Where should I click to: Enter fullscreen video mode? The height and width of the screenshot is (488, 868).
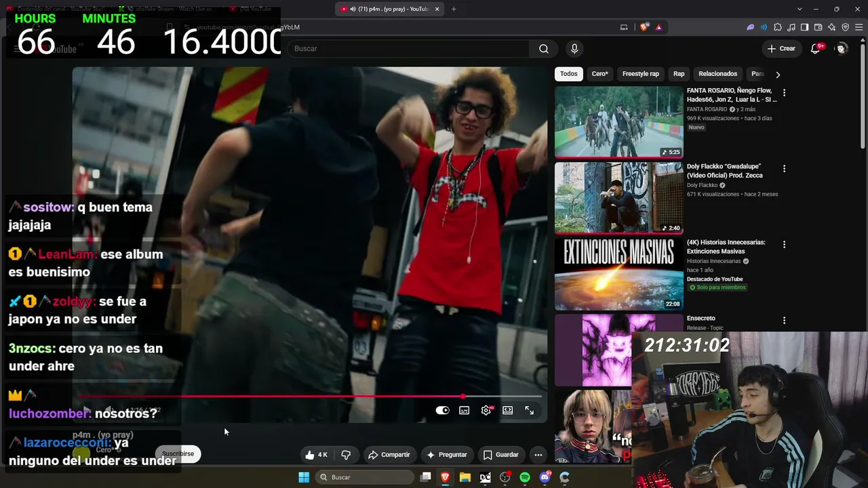click(x=529, y=410)
